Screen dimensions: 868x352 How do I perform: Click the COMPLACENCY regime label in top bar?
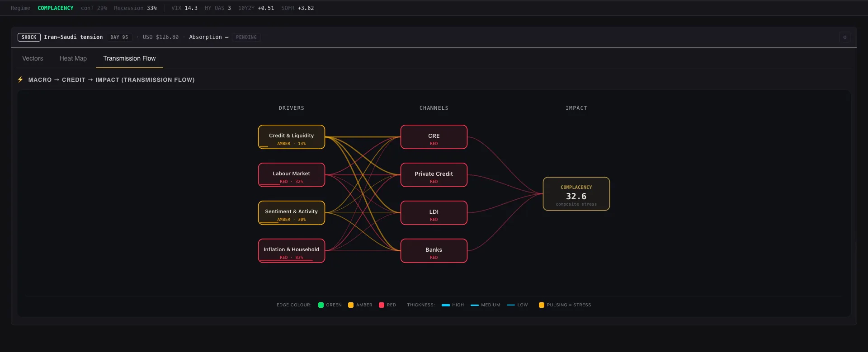(56, 8)
